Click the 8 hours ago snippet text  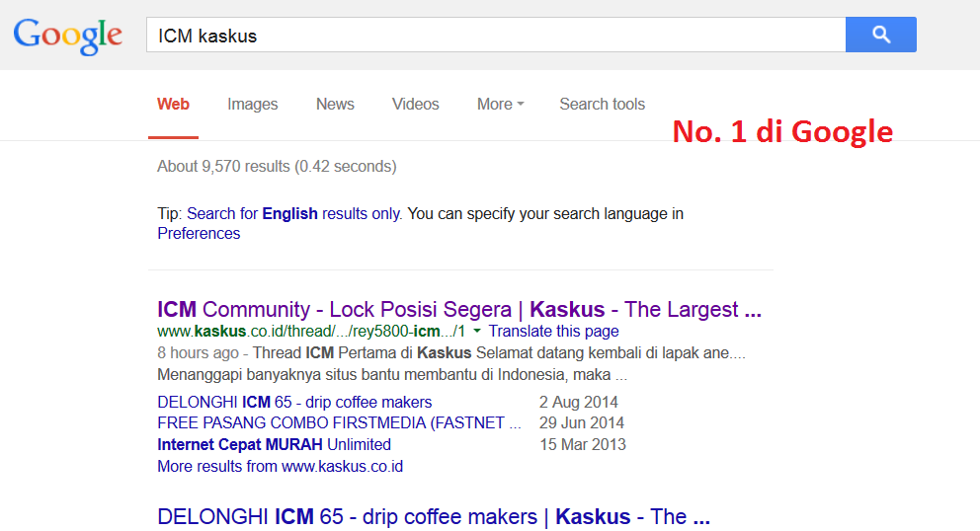pyautogui.click(x=198, y=353)
